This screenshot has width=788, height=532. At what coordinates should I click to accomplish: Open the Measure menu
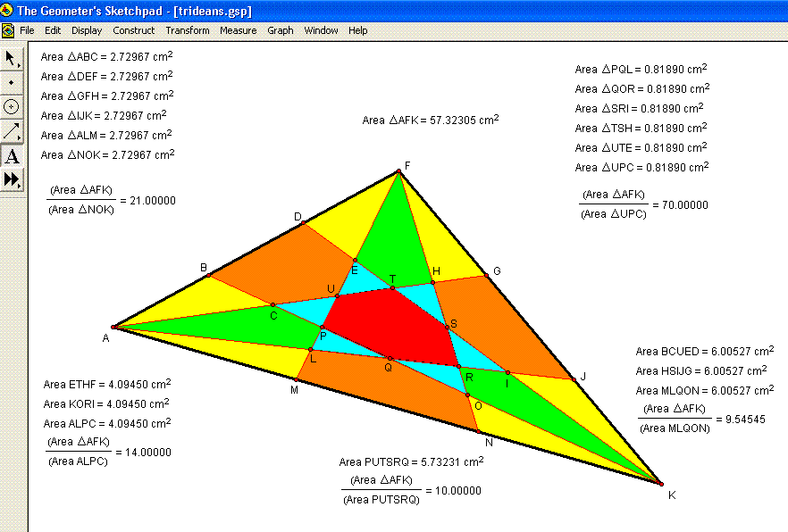[x=238, y=30]
